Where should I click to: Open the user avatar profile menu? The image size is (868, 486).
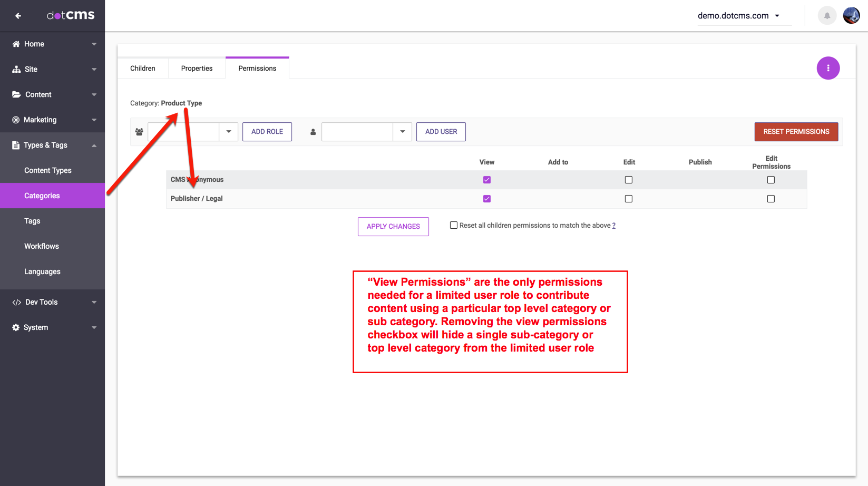pos(851,16)
